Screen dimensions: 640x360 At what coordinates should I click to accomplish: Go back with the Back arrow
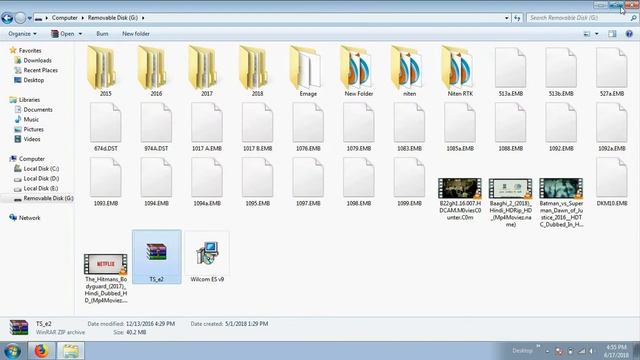pos(7,18)
